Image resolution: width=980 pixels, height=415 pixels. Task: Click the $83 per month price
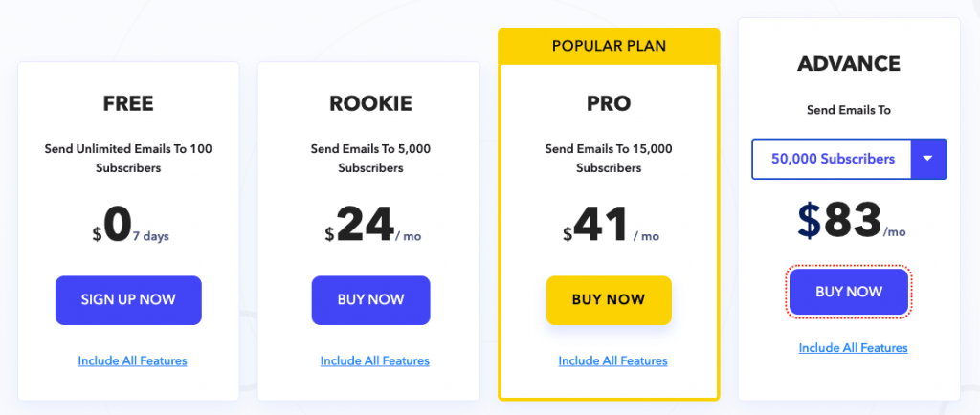tap(853, 222)
